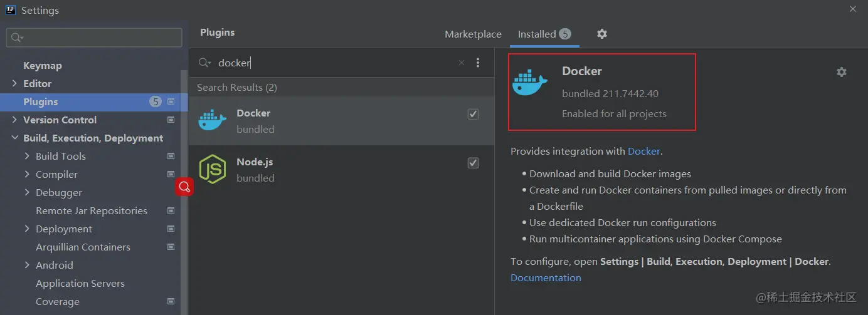Screen dimensions: 868x315
Task: Select Keymap in settings tree
Action: [x=43, y=65]
